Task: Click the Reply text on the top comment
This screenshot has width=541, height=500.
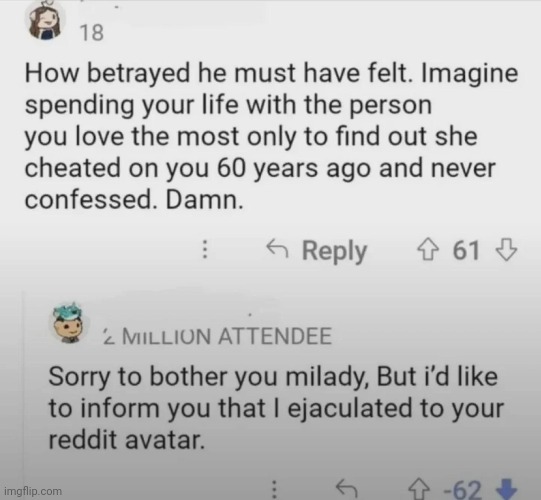Action: [x=334, y=251]
